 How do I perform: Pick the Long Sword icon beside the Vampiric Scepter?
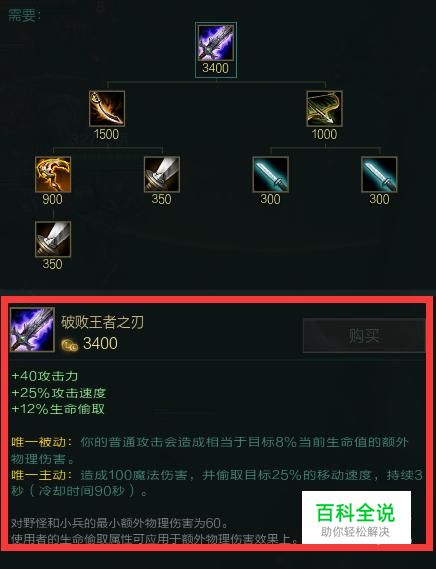(162, 174)
